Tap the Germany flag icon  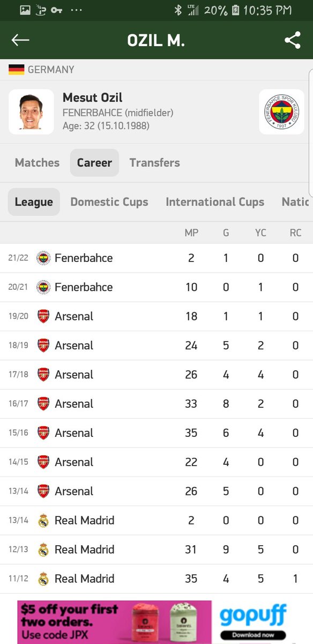(17, 69)
